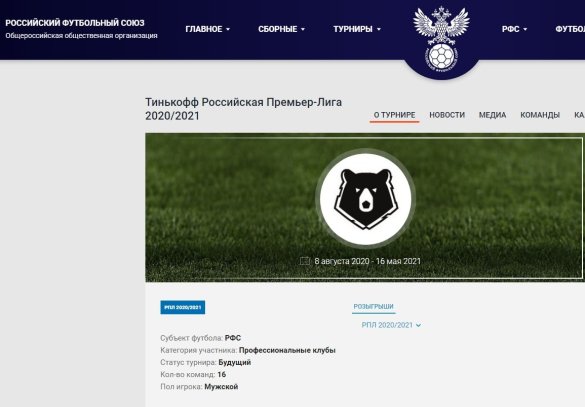Expand the РПЛ 2020/2021 season dropdown
Viewport: 585px width, 407px height.
click(391, 325)
